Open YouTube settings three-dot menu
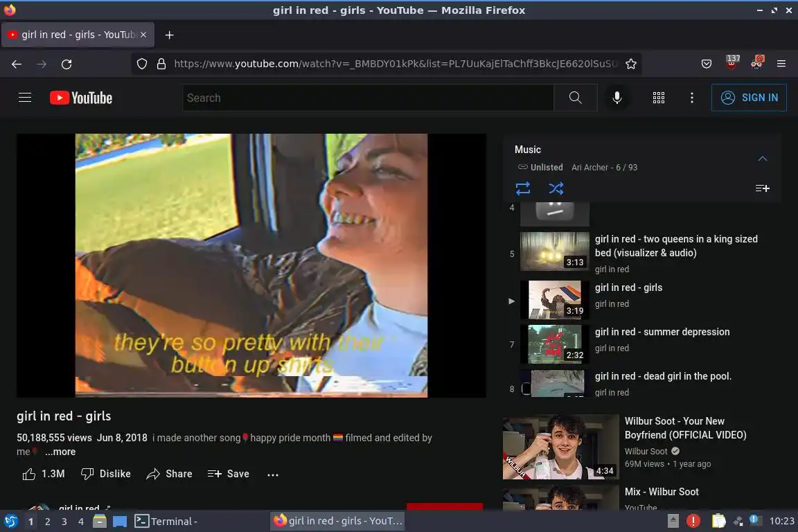Image resolution: width=798 pixels, height=532 pixels. pyautogui.click(x=691, y=98)
